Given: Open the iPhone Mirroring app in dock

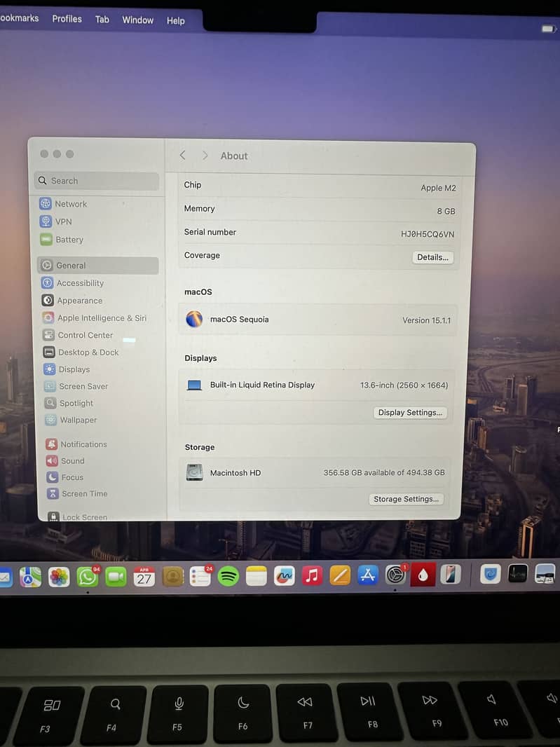Looking at the screenshot, I should (x=450, y=574).
